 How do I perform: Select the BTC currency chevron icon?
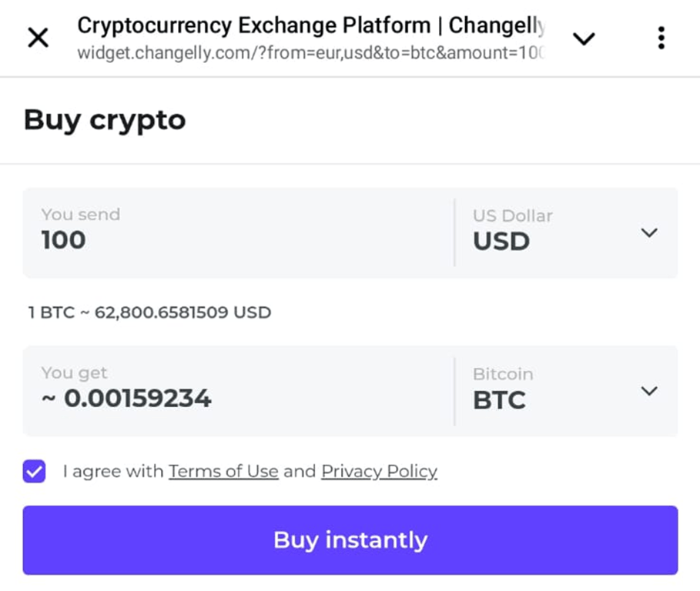click(649, 391)
